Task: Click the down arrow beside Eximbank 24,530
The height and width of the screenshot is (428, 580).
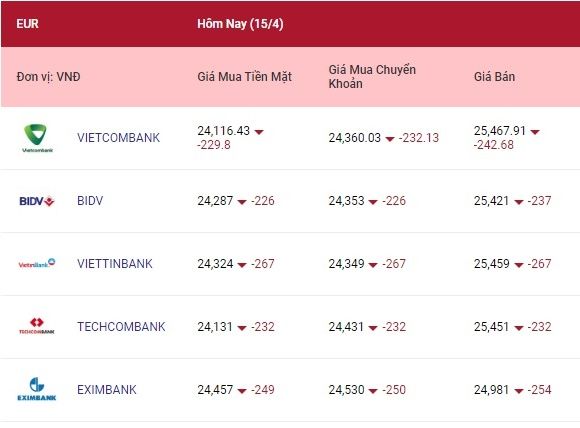Action: (x=373, y=391)
